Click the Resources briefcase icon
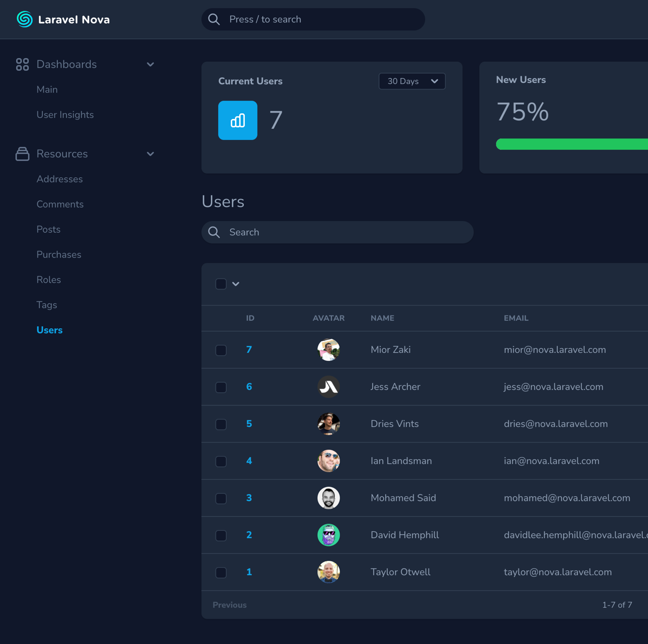The width and height of the screenshot is (648, 644). [22, 154]
